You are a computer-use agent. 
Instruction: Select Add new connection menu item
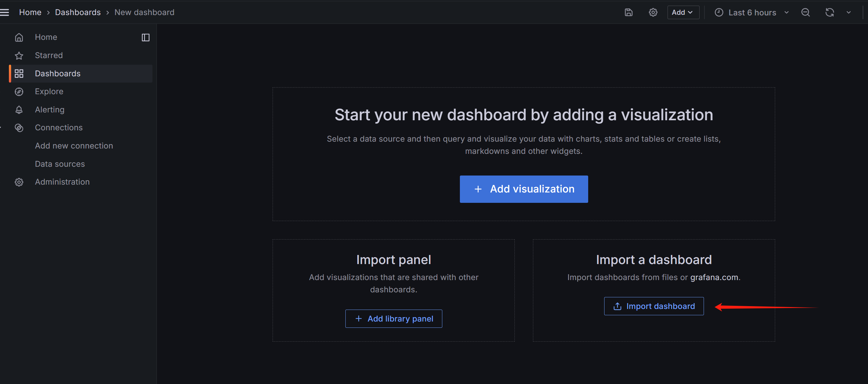point(74,146)
